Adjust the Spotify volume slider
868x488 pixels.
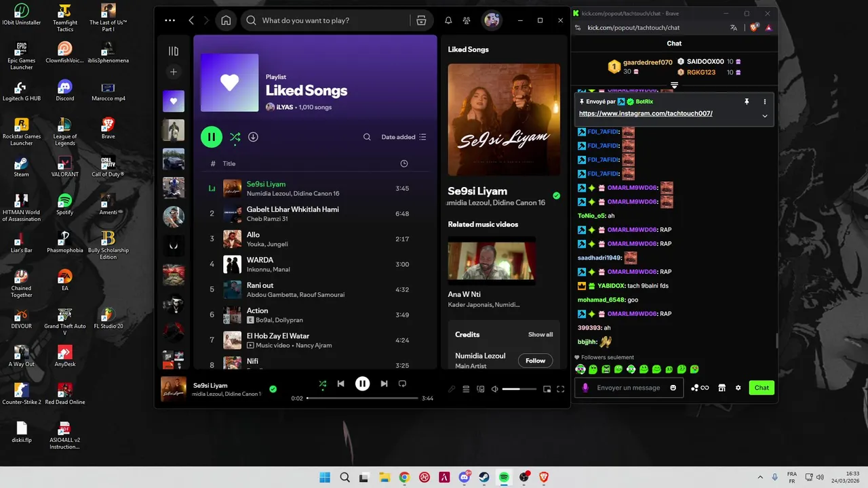[519, 389]
